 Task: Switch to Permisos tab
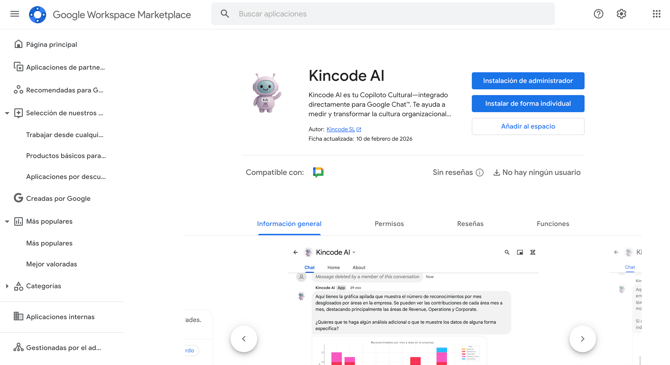pos(389,224)
